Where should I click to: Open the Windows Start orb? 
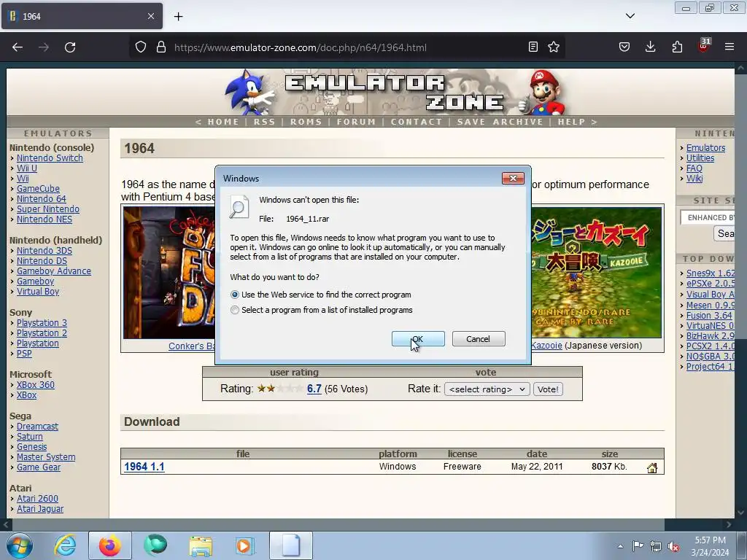pos(20,545)
